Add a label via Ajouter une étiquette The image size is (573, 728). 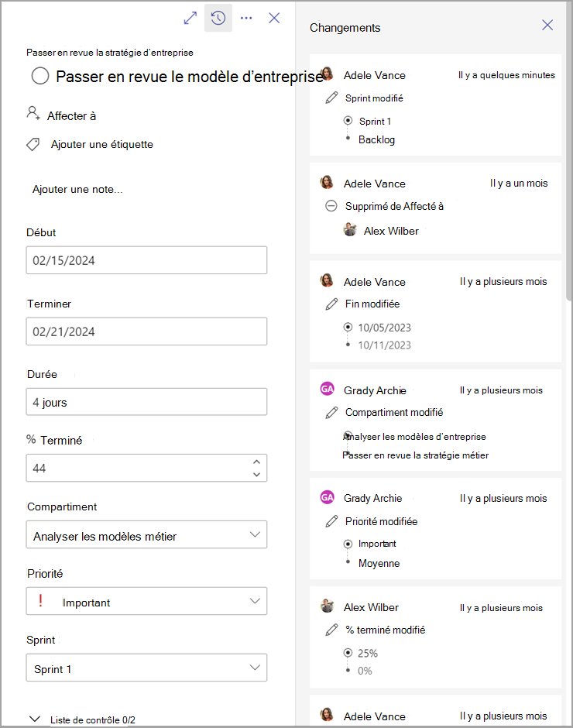[x=101, y=144]
